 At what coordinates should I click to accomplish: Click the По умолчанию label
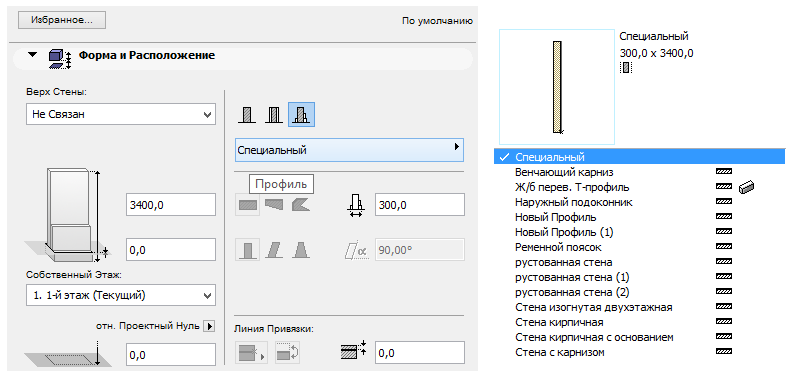point(437,21)
